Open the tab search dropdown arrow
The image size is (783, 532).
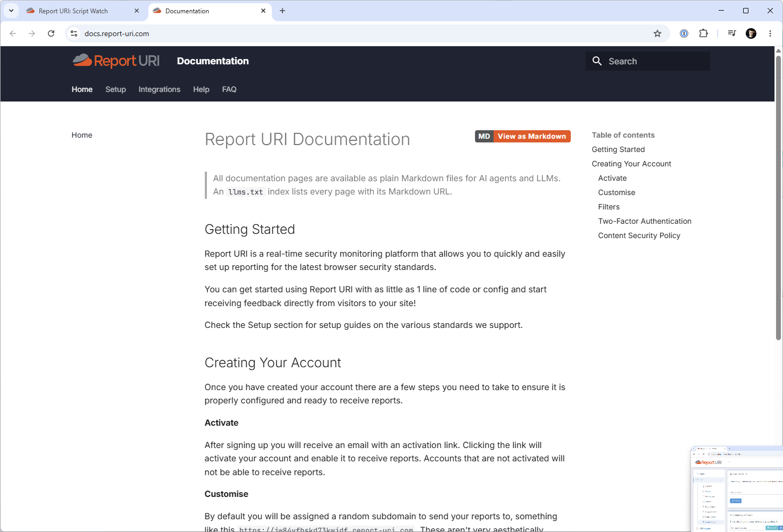point(11,11)
